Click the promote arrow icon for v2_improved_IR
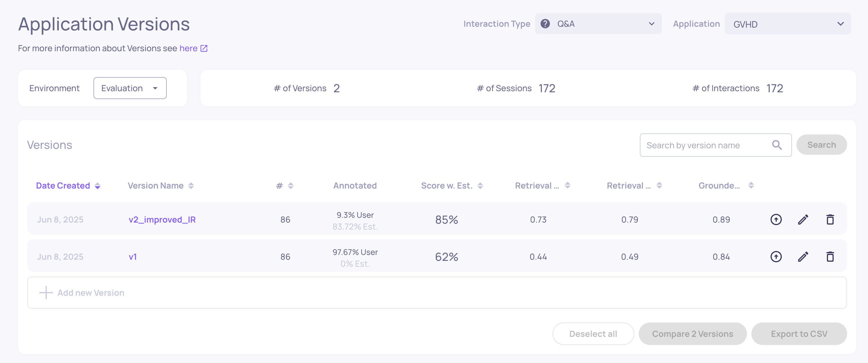The height and width of the screenshot is (363, 868). (x=776, y=219)
